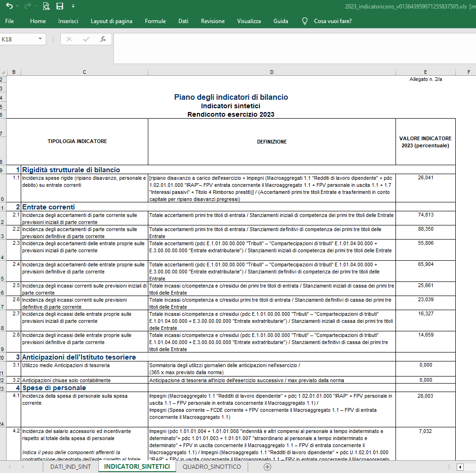
Task: Click the 'Rendiconto esercizio 2023' subtitle
Action: click(x=231, y=114)
